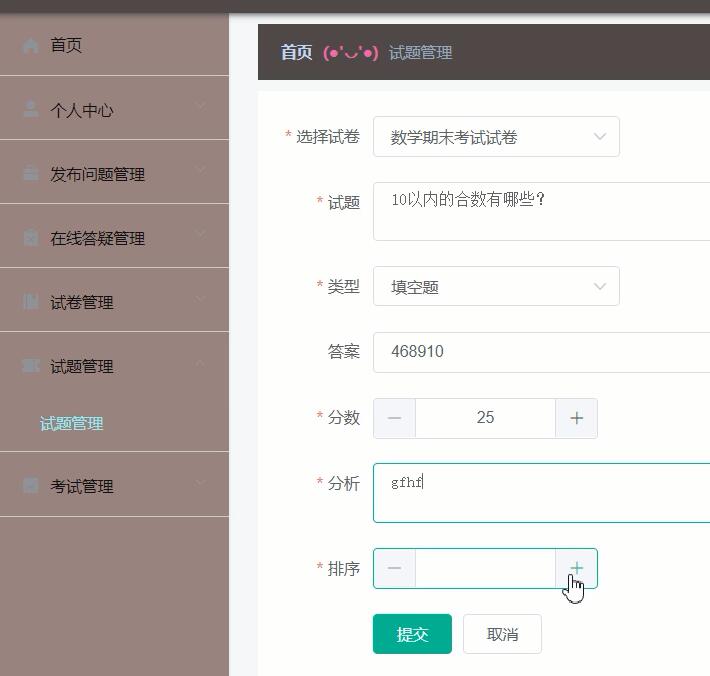Click the icon beside 考试管理
The height and width of the screenshot is (676, 710).
click(x=30, y=485)
